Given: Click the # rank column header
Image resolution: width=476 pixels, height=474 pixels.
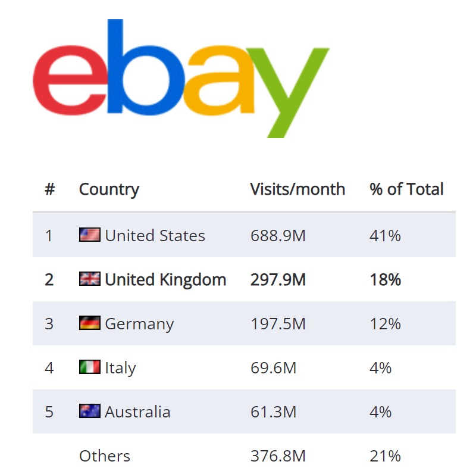Looking at the screenshot, I should [x=50, y=189].
